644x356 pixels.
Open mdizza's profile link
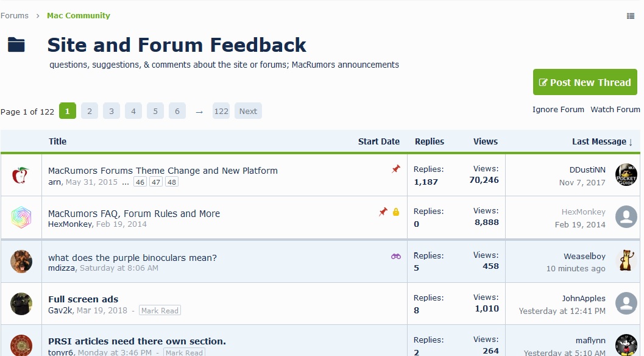point(61,268)
